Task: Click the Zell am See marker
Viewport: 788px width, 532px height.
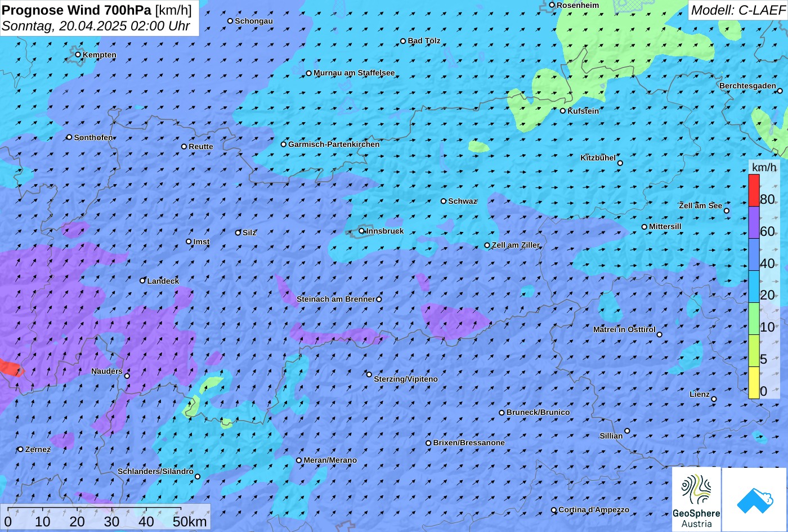Action: [x=727, y=211]
